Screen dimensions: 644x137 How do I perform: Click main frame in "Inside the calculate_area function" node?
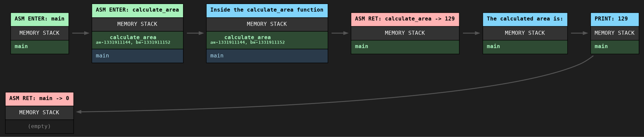[x=267, y=56]
